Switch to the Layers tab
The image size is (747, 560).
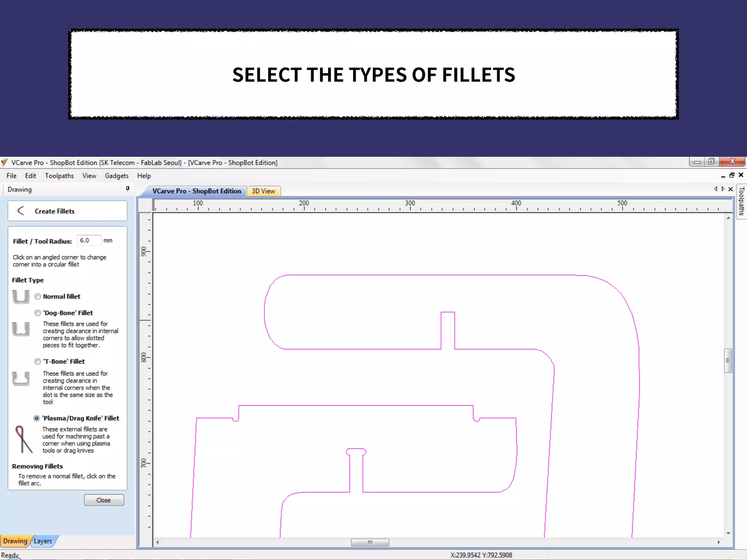pyautogui.click(x=43, y=541)
